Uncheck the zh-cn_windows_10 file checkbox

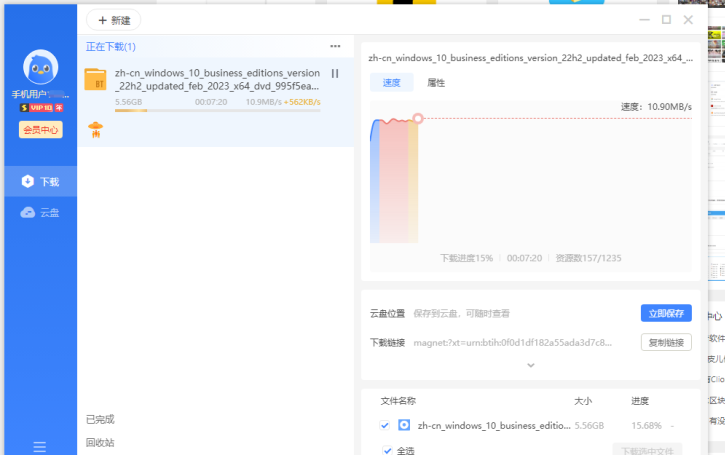(385, 425)
